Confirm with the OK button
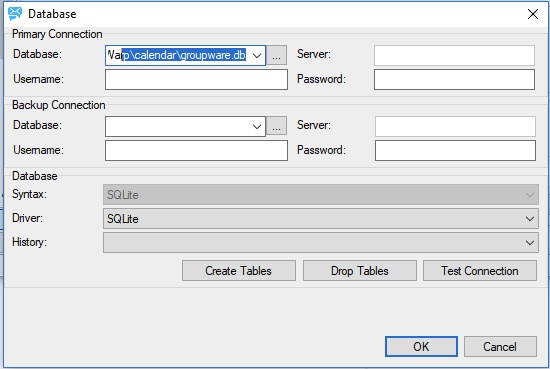This screenshot has height=369, width=550. (x=421, y=347)
